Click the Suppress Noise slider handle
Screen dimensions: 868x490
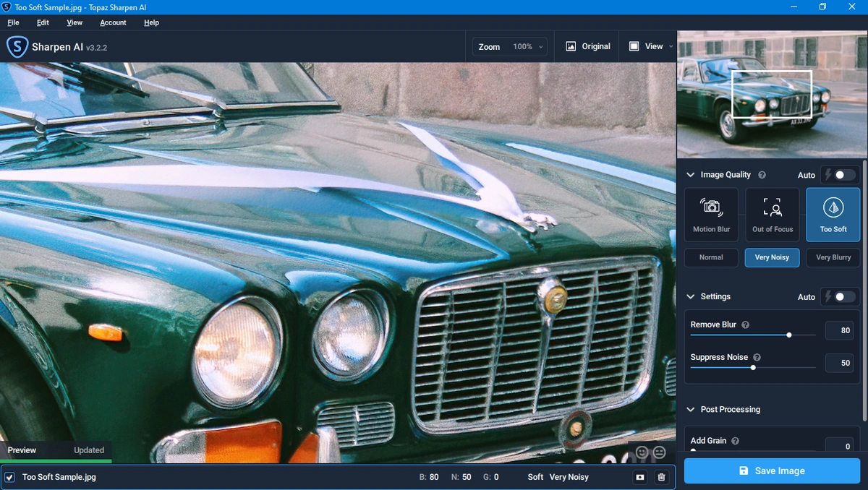[x=753, y=367]
